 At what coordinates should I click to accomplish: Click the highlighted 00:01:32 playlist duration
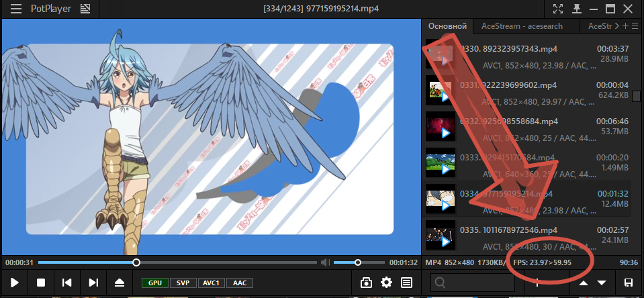(x=612, y=193)
